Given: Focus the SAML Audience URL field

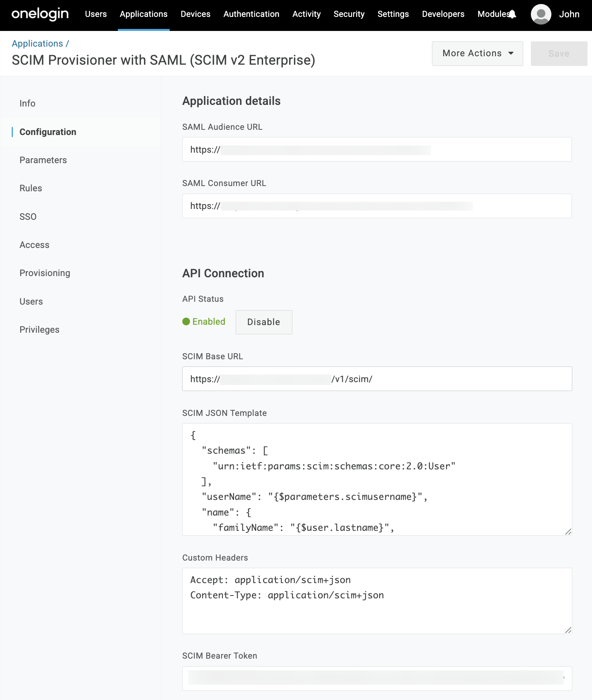Looking at the screenshot, I should coord(483,149).
